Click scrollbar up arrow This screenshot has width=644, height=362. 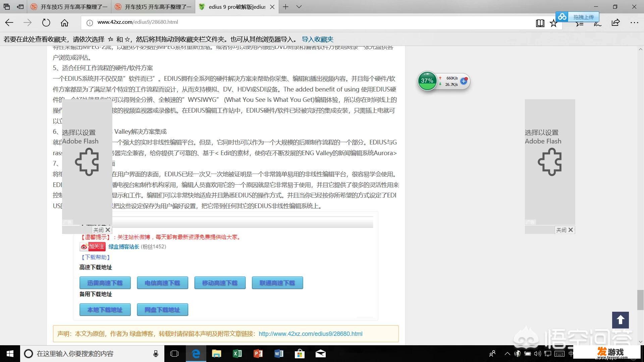(x=640, y=49)
